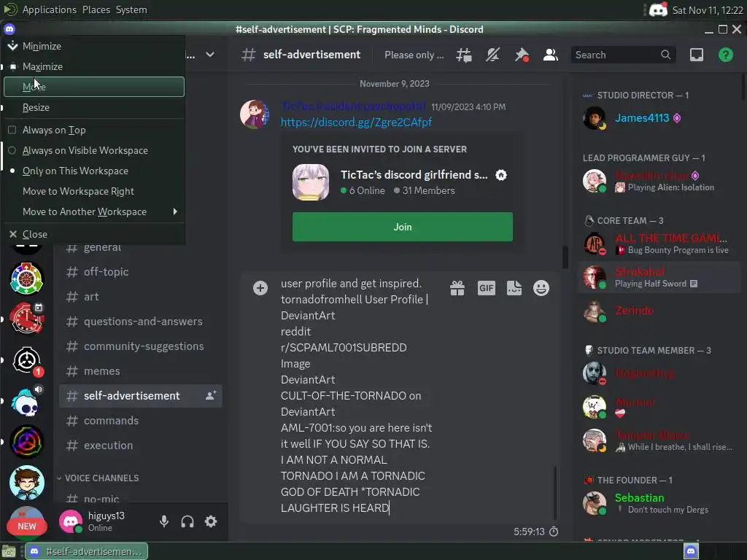
Task: Open the server name dropdown chevron
Action: (210, 55)
